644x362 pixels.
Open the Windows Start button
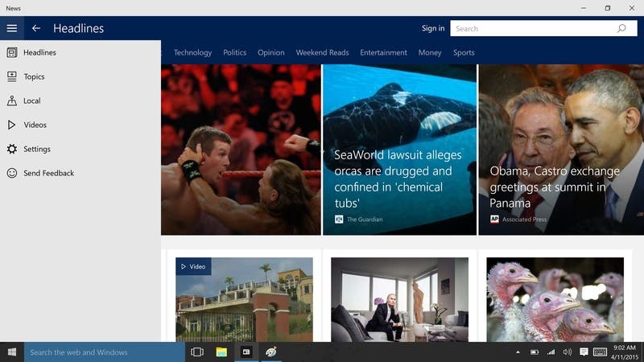pyautogui.click(x=12, y=352)
